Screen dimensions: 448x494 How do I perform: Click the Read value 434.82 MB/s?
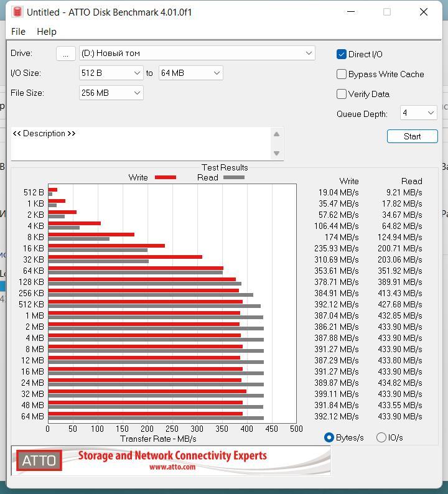(x=400, y=383)
